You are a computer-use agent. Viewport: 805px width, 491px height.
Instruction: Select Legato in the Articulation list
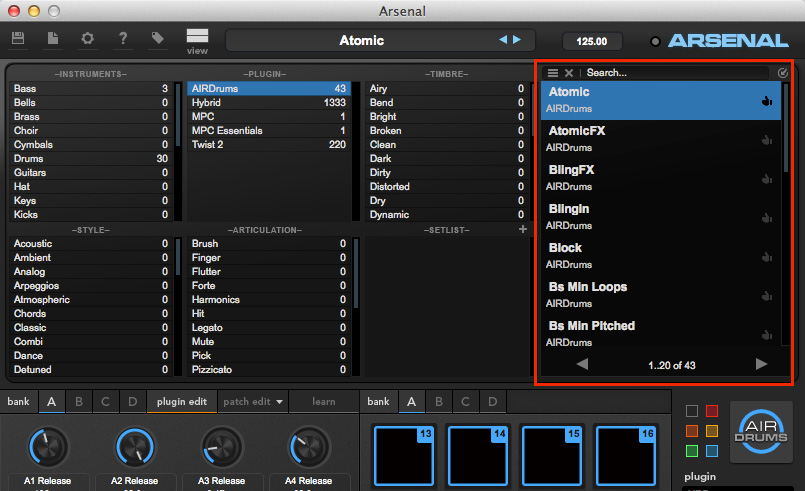point(269,328)
